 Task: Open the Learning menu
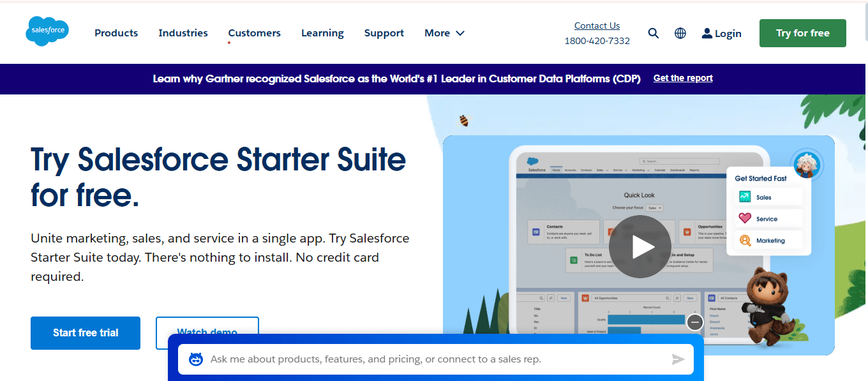[322, 33]
